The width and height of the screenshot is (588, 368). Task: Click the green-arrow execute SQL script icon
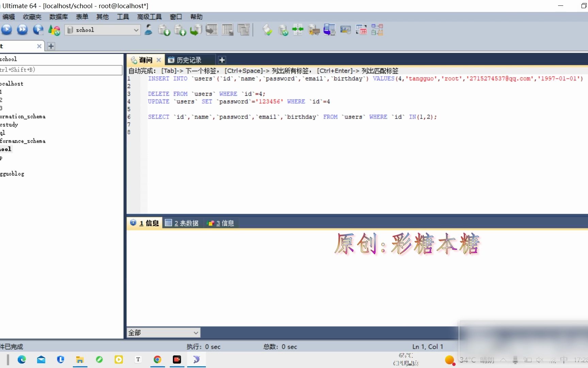(x=196, y=30)
